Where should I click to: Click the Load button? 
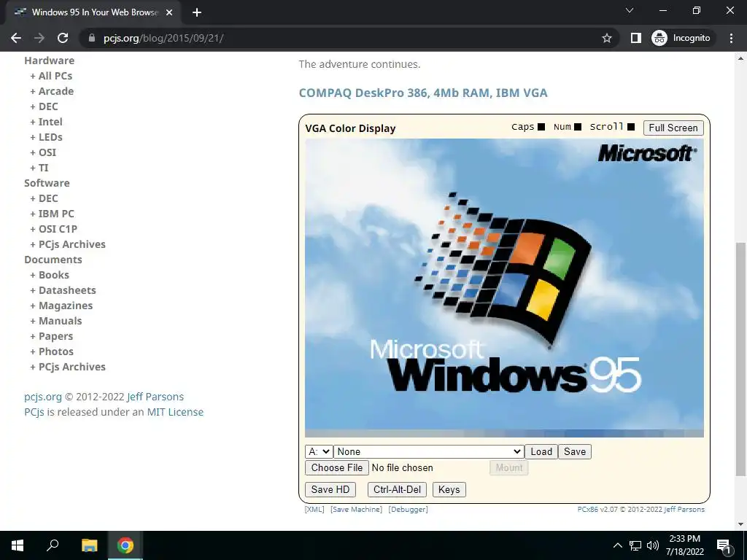pos(541,451)
